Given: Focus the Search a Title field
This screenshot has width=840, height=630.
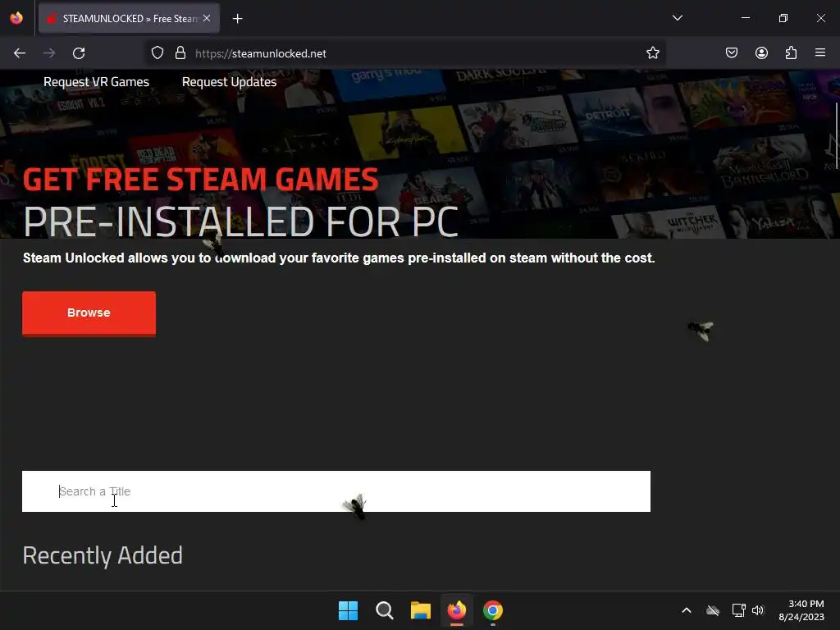Looking at the screenshot, I should pyautogui.click(x=336, y=491).
